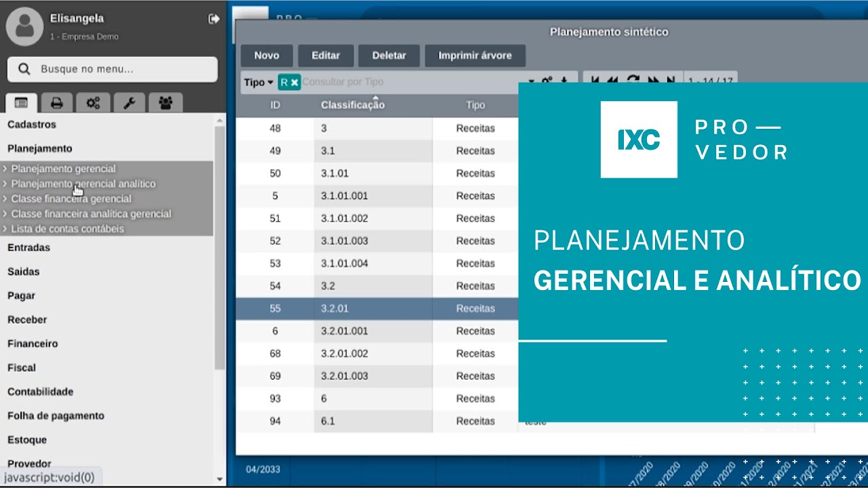Click the sidebar scroll-down arrow
The height and width of the screenshot is (488, 868).
tap(220, 479)
